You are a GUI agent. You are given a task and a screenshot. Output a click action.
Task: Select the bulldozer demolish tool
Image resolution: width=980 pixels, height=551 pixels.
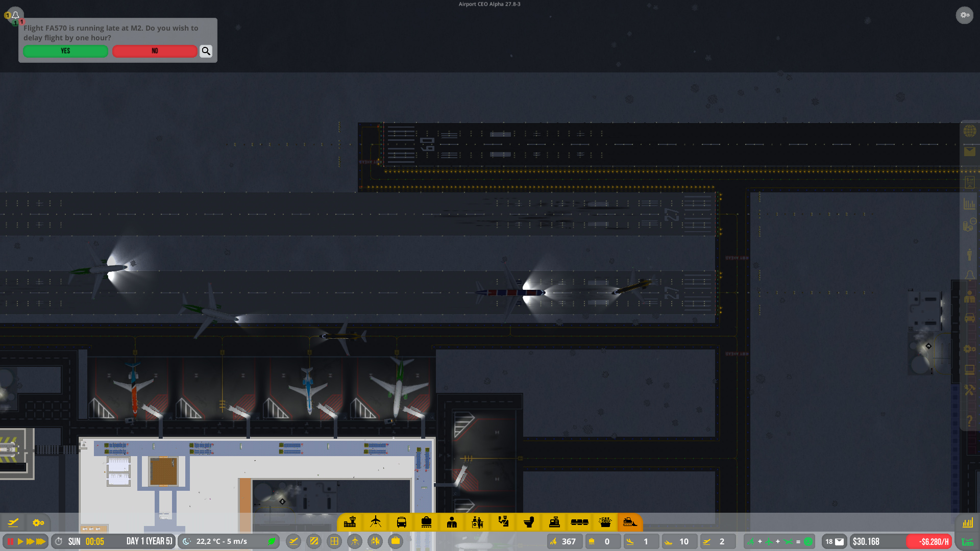point(630,522)
